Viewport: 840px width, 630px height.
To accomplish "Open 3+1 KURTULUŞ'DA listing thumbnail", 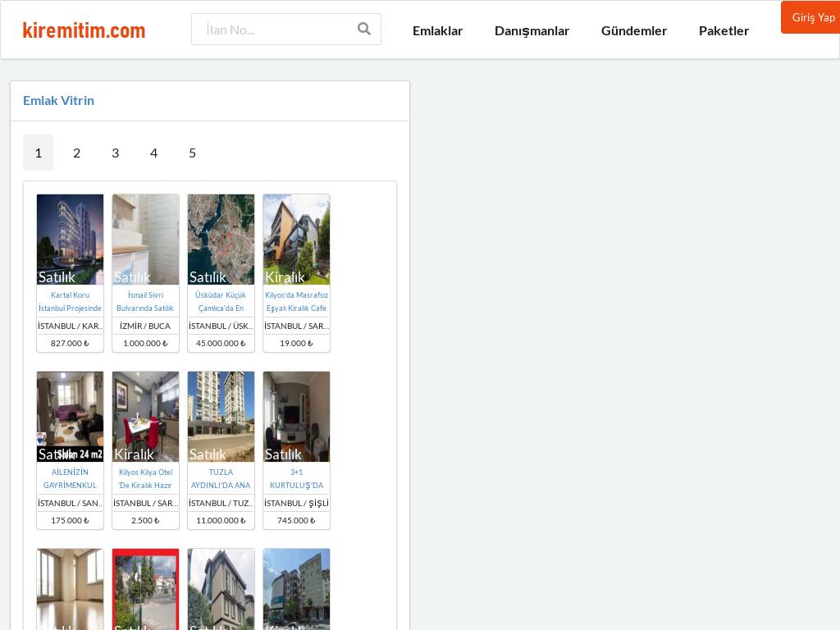I will (x=296, y=416).
